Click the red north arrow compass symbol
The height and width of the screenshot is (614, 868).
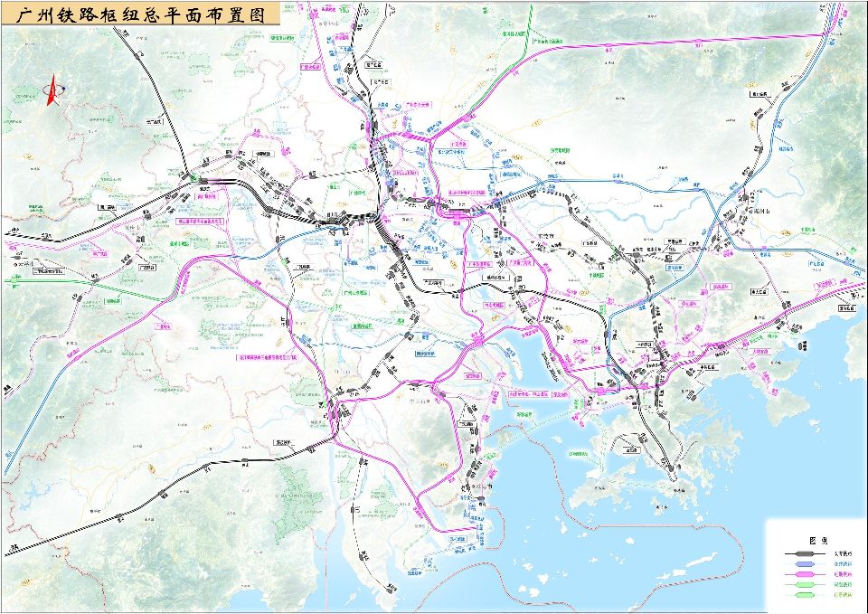[52, 90]
